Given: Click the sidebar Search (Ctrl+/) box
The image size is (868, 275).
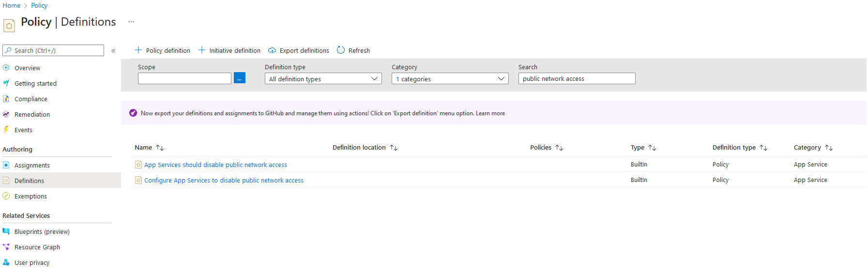Looking at the screenshot, I should [x=53, y=50].
